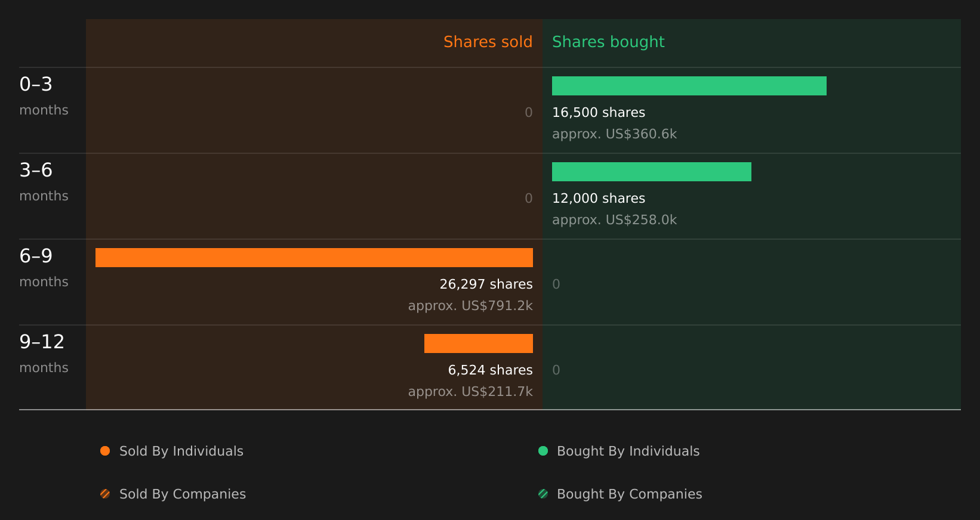Select the Bought By Companies legend label
This screenshot has width=980, height=520.
pyautogui.click(x=630, y=494)
